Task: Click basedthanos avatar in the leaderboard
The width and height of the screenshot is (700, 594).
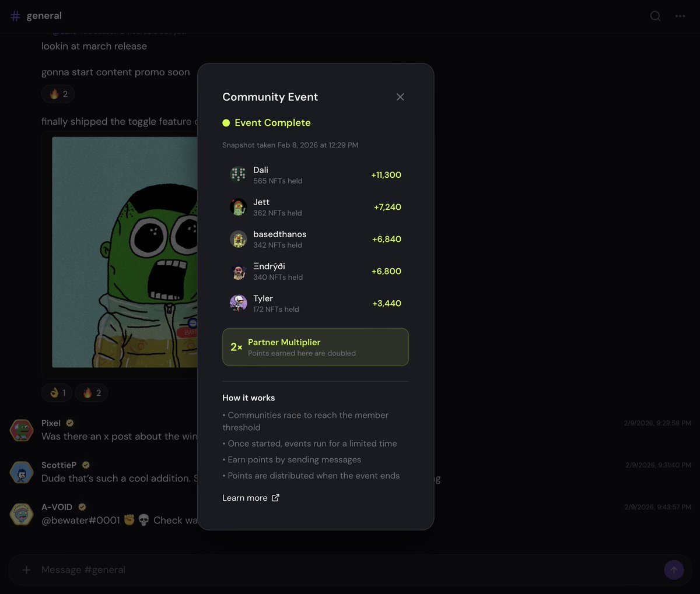Action: click(238, 239)
